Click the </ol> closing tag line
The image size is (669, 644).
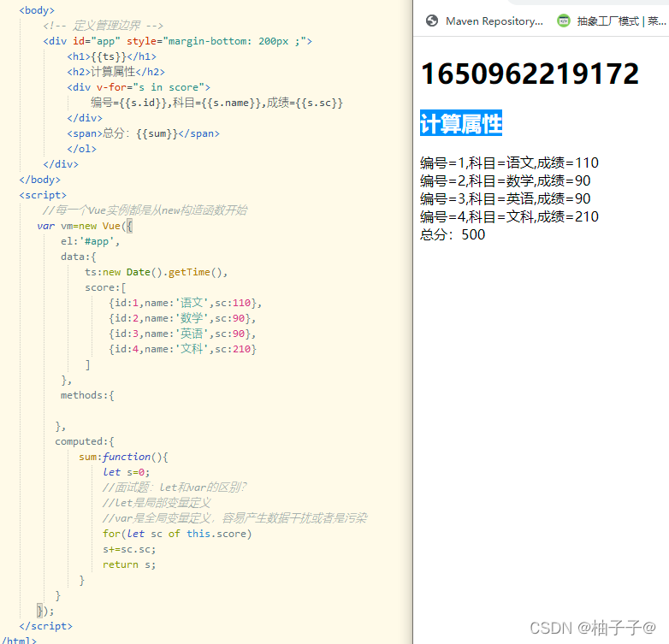point(81,149)
